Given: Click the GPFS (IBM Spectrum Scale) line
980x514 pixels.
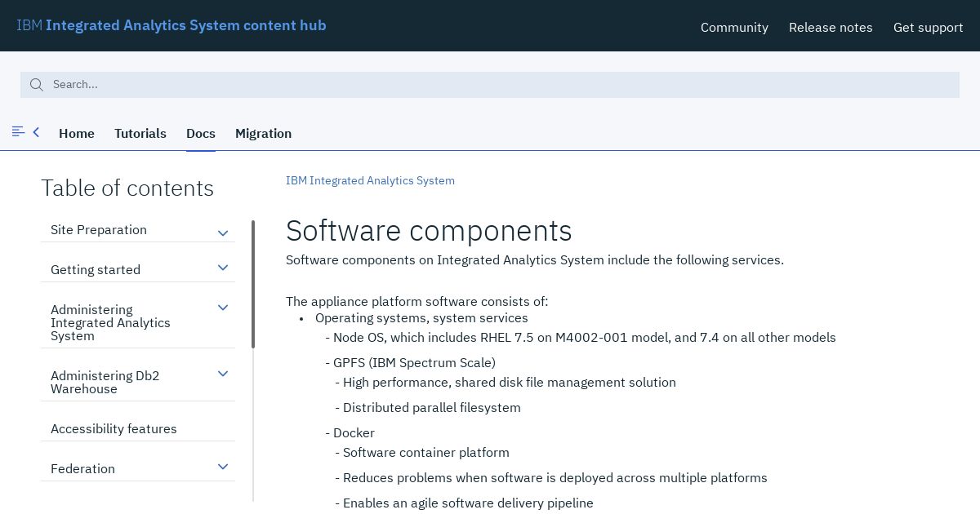Looking at the screenshot, I should tap(414, 362).
